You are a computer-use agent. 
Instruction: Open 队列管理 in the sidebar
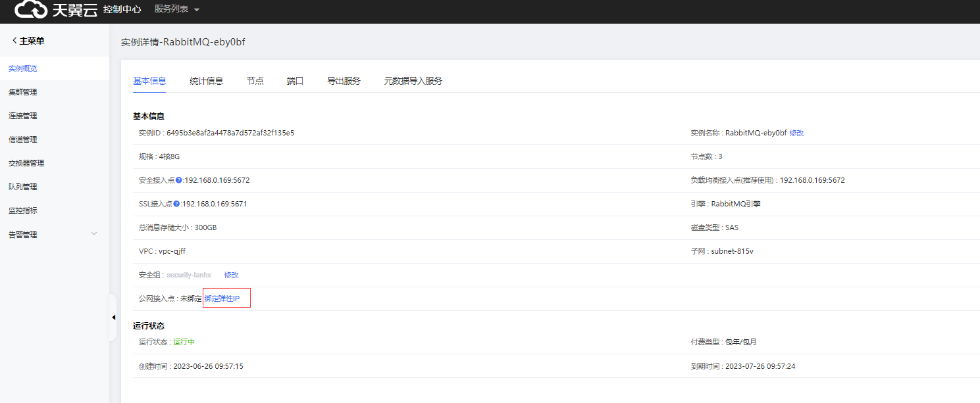coord(22,187)
